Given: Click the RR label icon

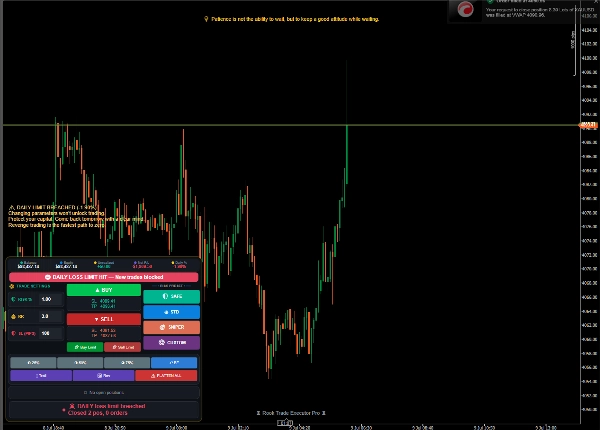Looking at the screenshot, I should pyautogui.click(x=13, y=316).
